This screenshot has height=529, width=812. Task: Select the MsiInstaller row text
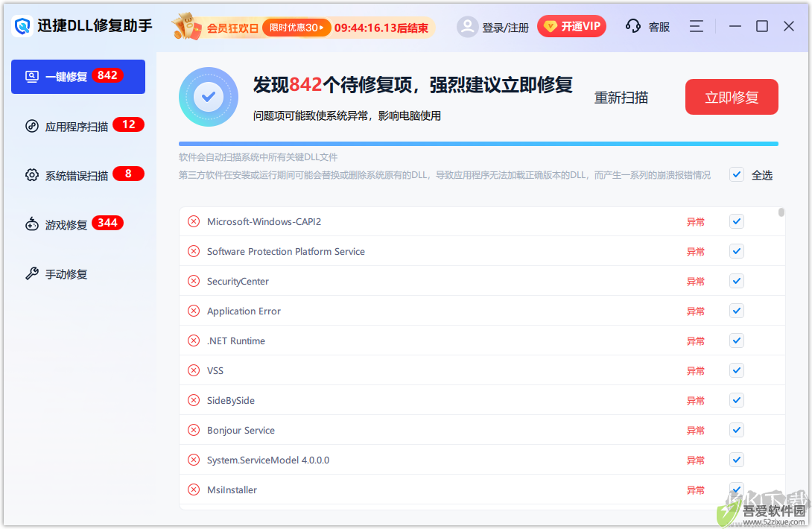pyautogui.click(x=232, y=490)
